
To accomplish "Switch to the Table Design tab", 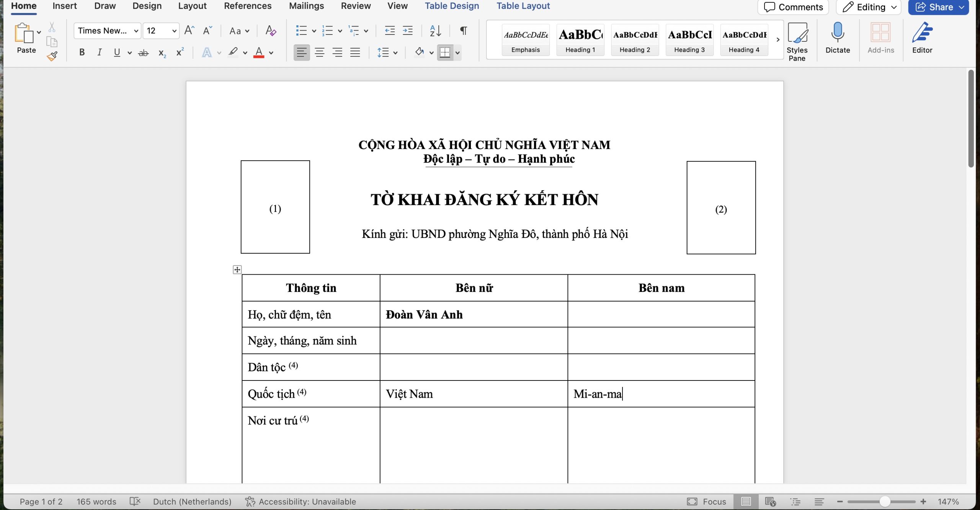I will (x=452, y=6).
